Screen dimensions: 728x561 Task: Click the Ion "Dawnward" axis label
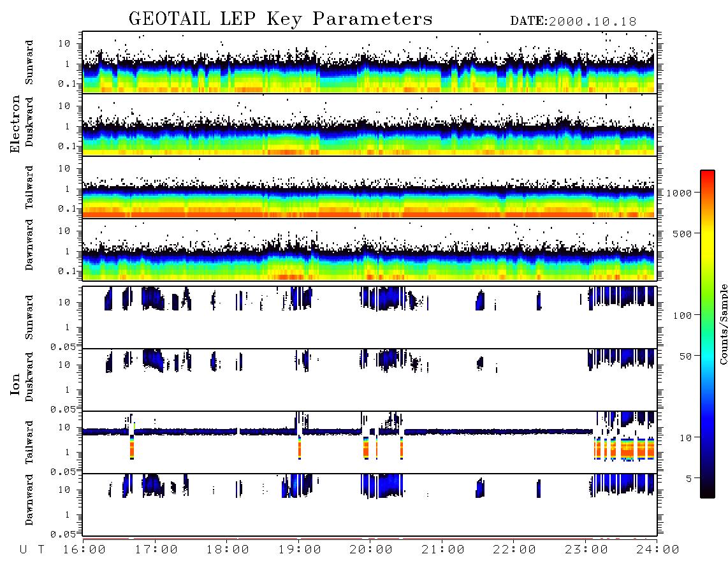pyautogui.click(x=29, y=500)
